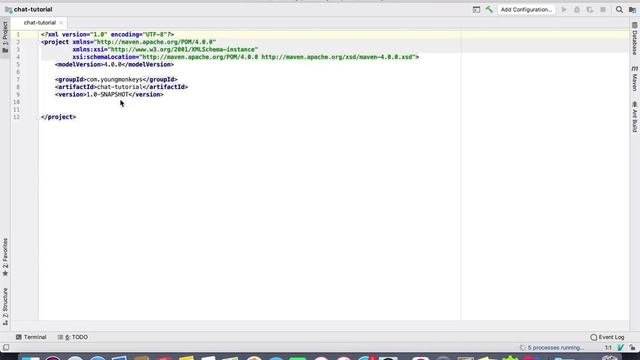
Task: Click the xsi:schemaLocation attribute line
Action: click(246, 57)
